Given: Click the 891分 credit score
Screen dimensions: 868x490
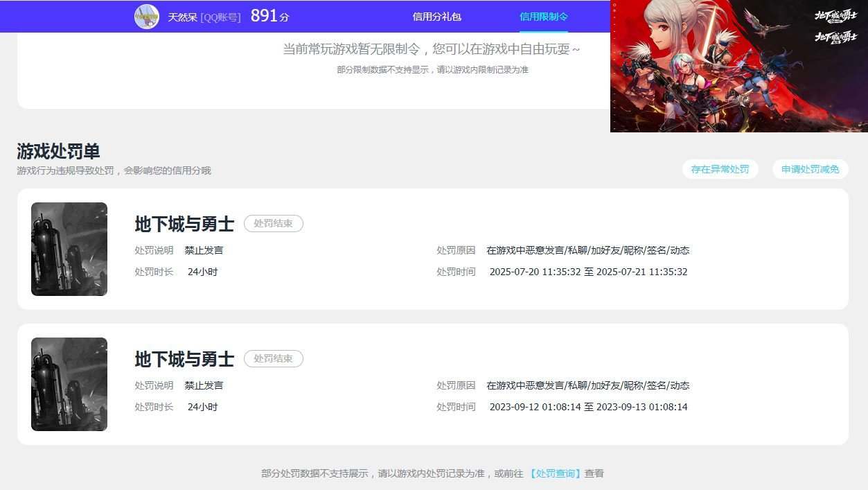Looking at the screenshot, I should click(269, 16).
